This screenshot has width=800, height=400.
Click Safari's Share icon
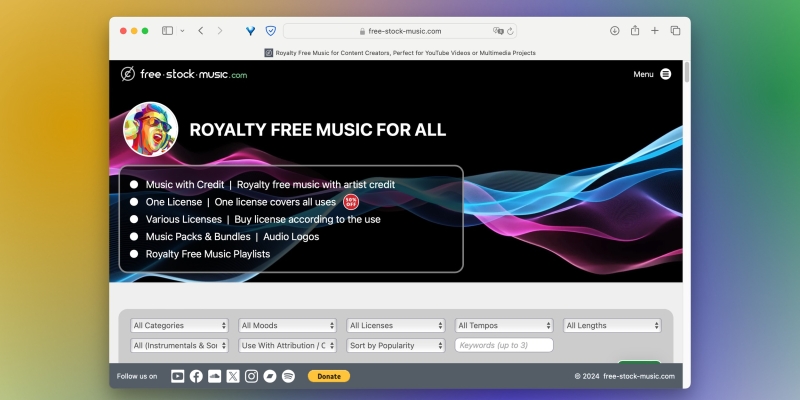click(635, 31)
